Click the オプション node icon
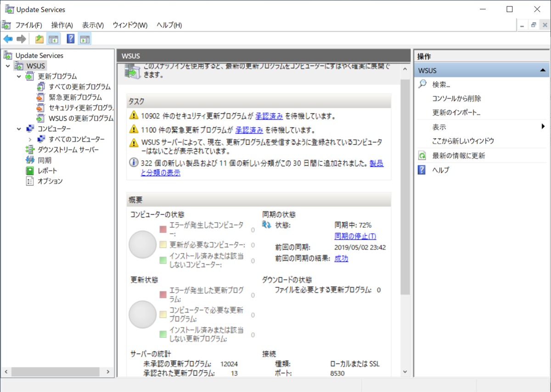The height and width of the screenshot is (392, 551). click(30, 181)
